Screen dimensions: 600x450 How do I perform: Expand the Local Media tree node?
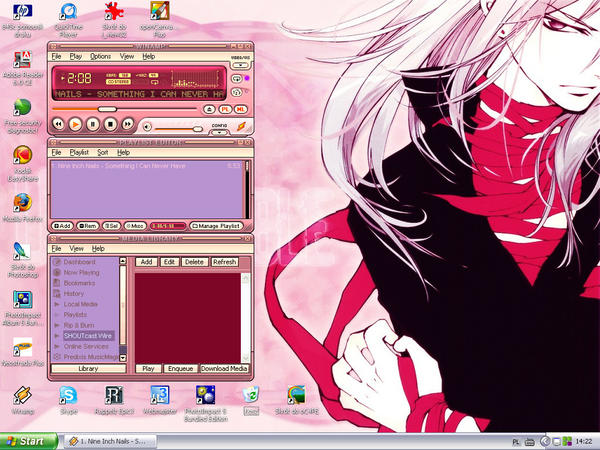tap(57, 304)
